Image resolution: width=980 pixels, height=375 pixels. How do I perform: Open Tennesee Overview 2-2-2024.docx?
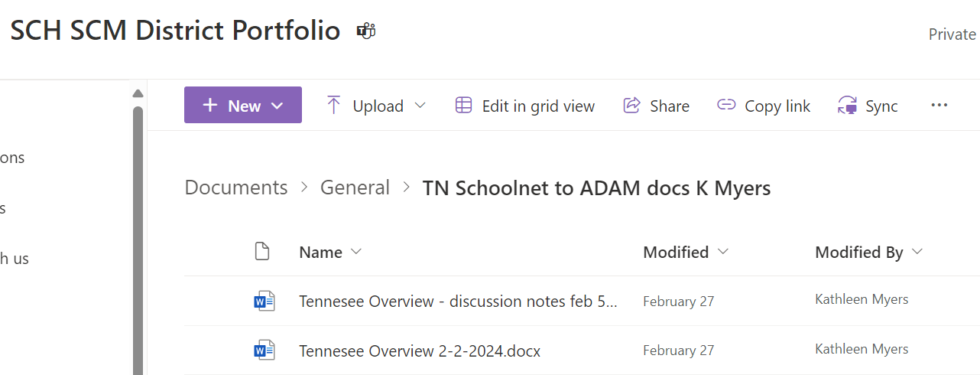coord(420,351)
